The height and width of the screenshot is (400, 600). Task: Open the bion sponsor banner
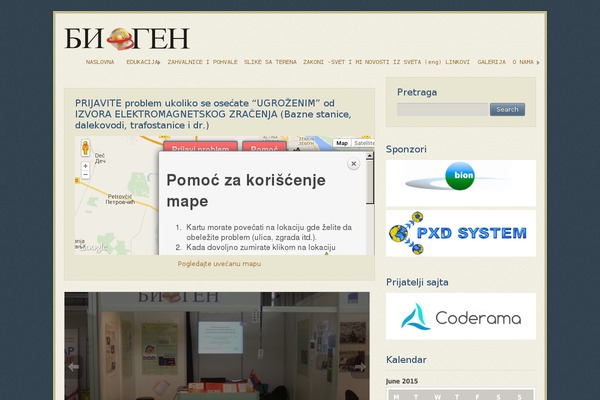461,183
